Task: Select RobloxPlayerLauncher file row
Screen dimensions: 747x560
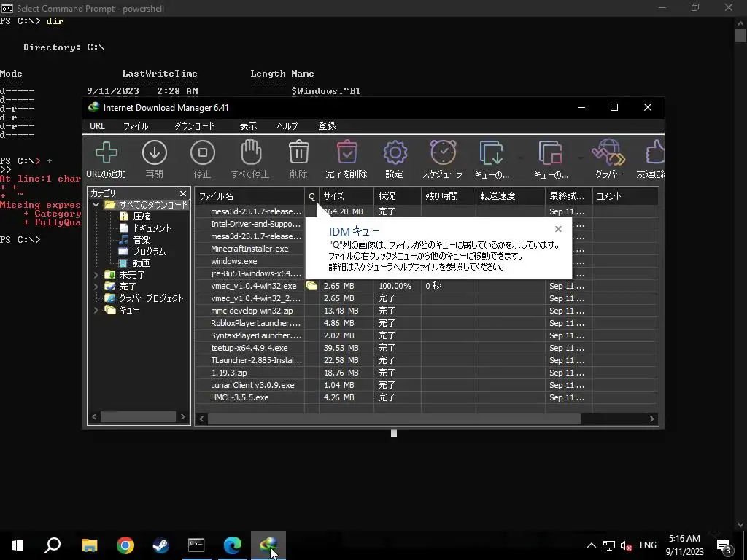Action: tap(426, 323)
